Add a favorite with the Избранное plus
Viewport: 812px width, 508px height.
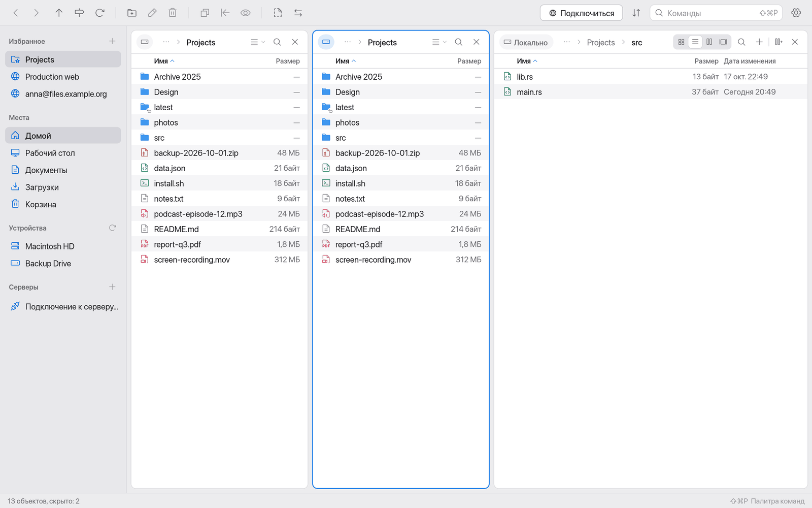click(112, 41)
